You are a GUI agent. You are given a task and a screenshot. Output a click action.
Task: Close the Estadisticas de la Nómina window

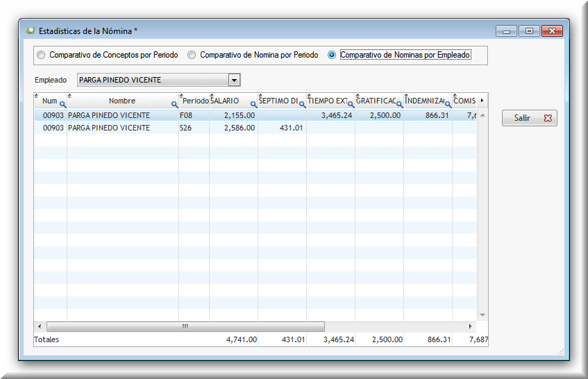click(552, 31)
